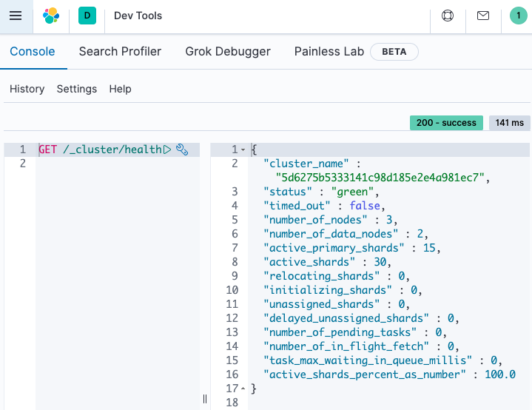This screenshot has height=410, width=532.
Task: Select the Console tab
Action: (33, 52)
